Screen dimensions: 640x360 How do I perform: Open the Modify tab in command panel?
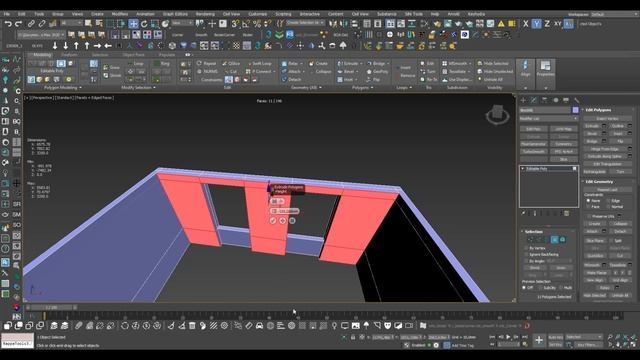(x=534, y=100)
